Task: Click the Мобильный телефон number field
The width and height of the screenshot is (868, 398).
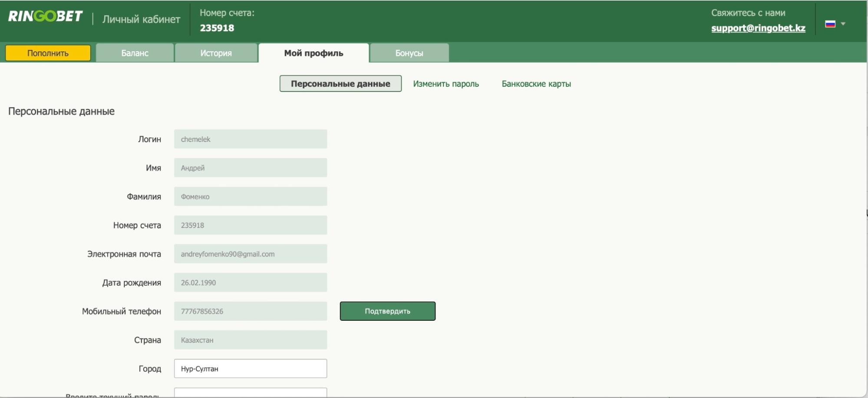Action: [251, 311]
